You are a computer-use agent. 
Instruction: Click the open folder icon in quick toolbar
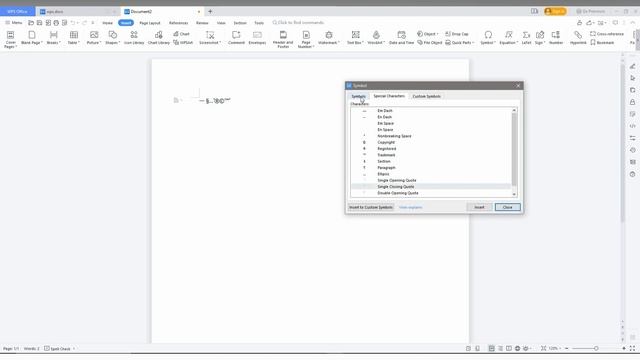tap(31, 23)
